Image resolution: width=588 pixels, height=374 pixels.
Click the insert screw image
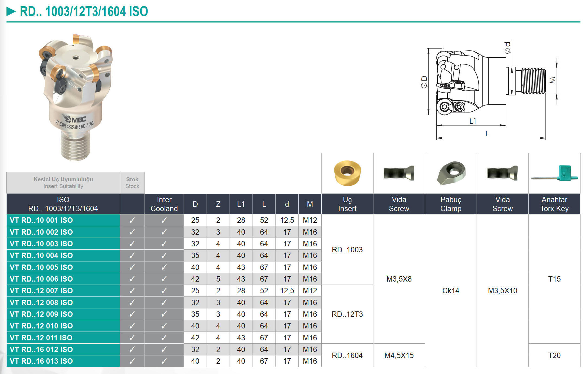pos(399,173)
